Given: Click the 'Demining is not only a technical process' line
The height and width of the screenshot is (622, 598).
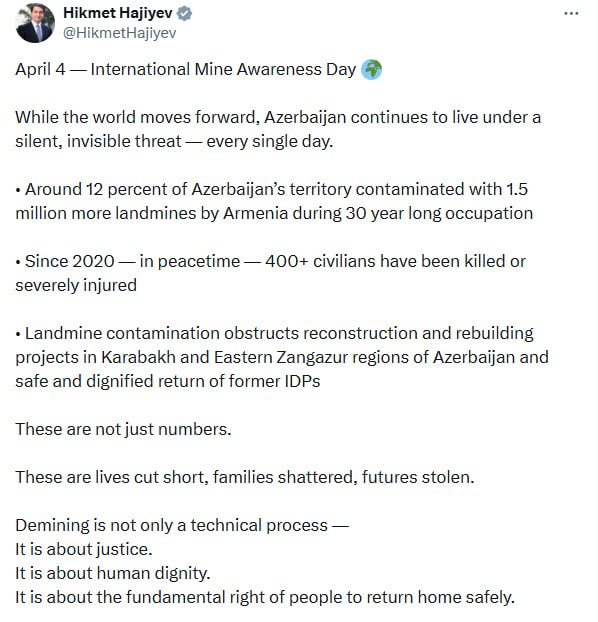Looking at the screenshot, I should click(182, 525).
